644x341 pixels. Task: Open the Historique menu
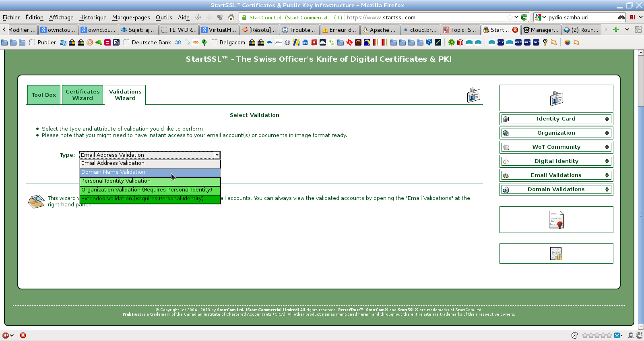click(93, 17)
